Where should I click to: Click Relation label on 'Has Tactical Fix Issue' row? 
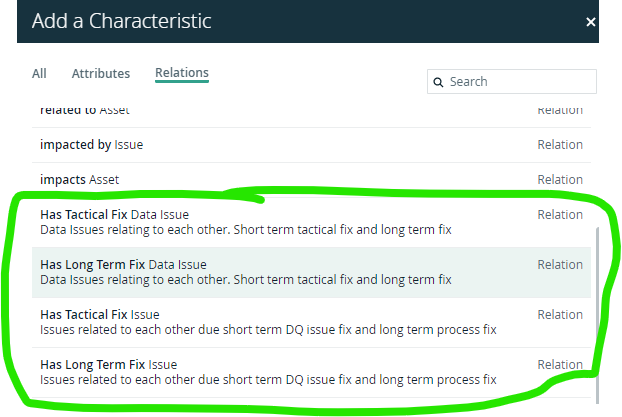[560, 315]
